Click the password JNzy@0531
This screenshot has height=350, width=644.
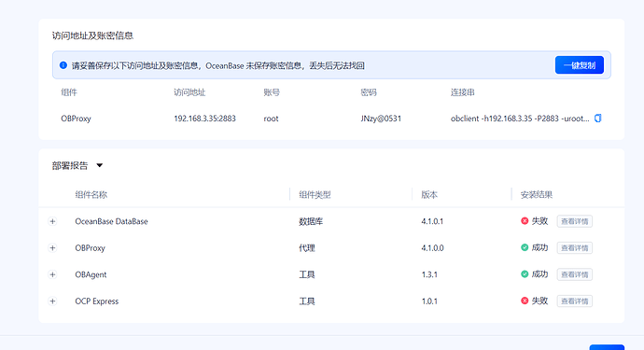[x=381, y=119]
